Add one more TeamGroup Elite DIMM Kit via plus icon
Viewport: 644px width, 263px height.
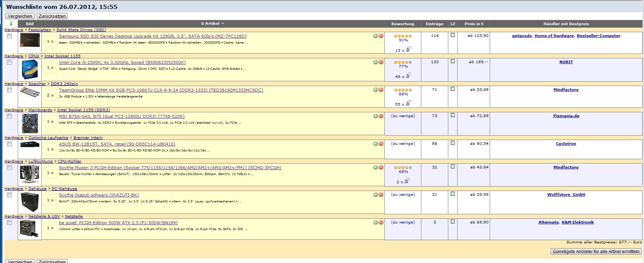click(x=376, y=90)
